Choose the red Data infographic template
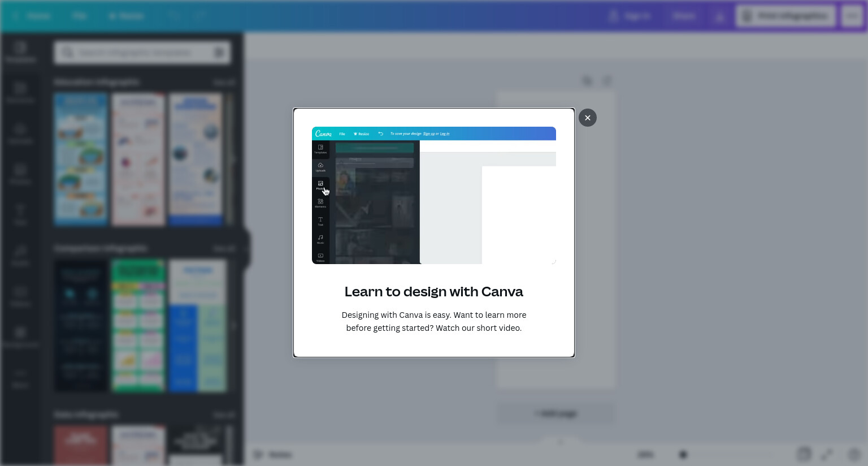The width and height of the screenshot is (868, 466). (x=81, y=446)
